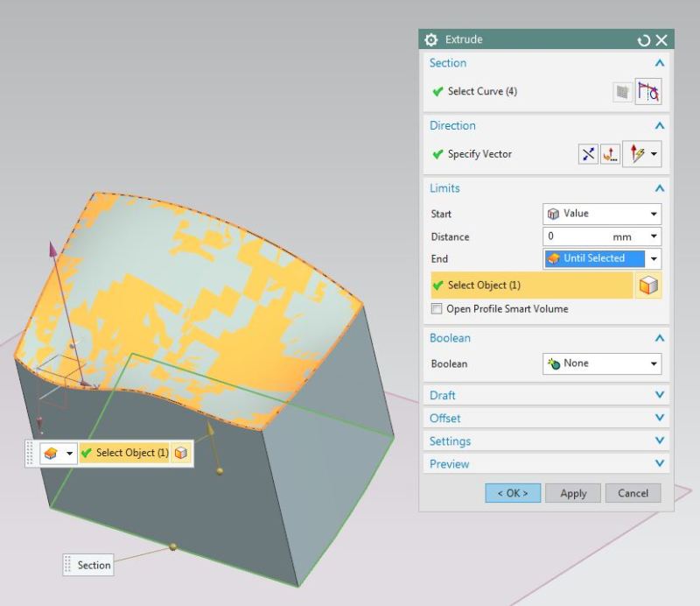The width and height of the screenshot is (700, 606).
Task: Click the body cube icon beside Select Object (1)
Action: 648,285
